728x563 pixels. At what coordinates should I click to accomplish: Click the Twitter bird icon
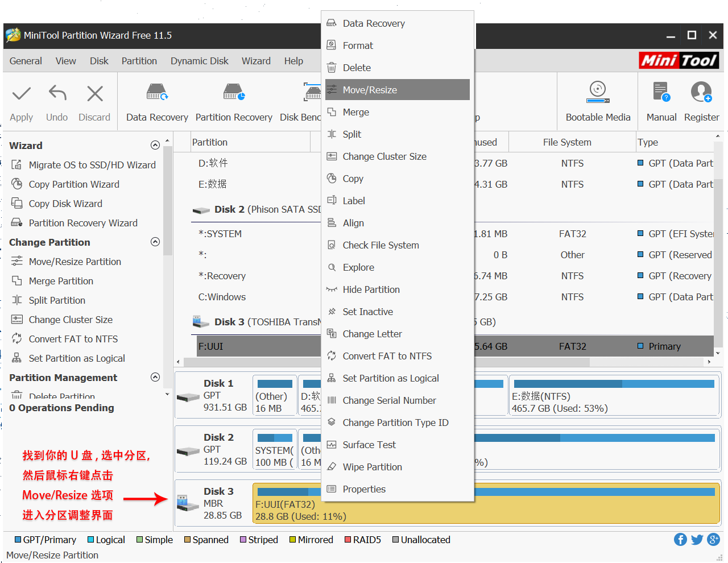[x=697, y=539]
